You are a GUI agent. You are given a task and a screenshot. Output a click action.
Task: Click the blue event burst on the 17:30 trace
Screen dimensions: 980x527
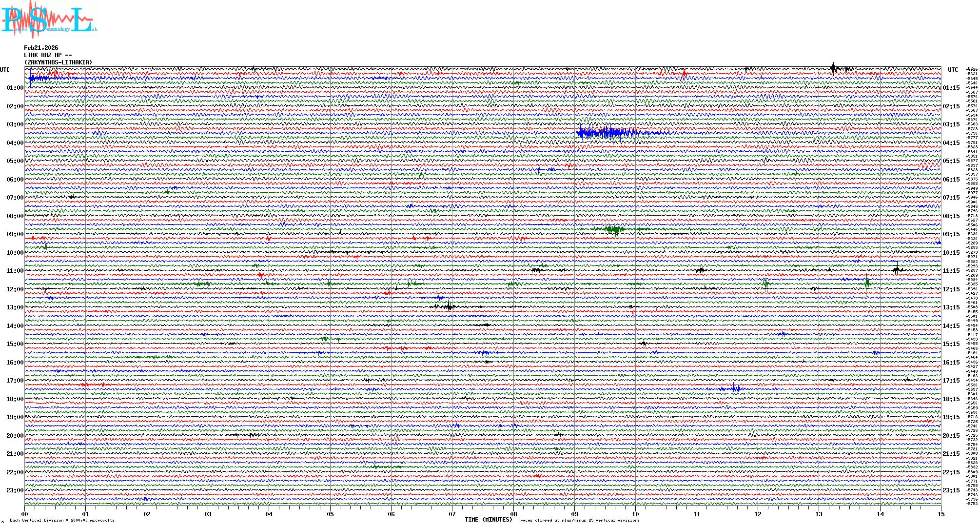[735, 389]
